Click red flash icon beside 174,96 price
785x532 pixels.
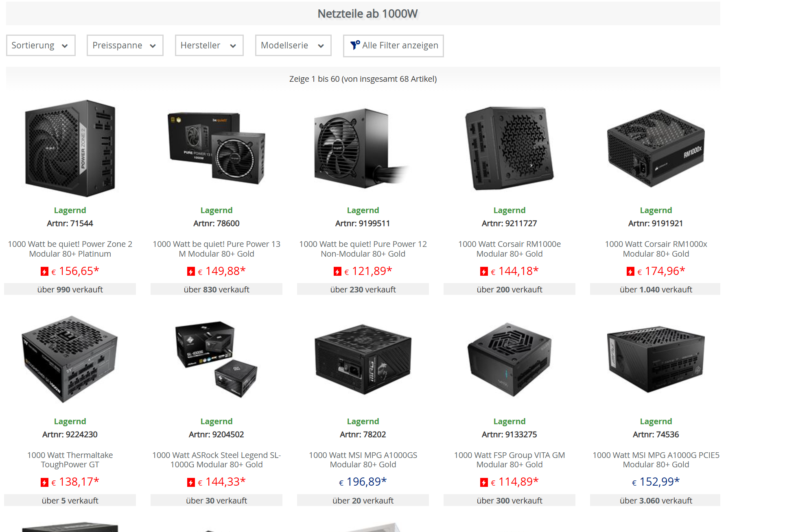point(630,271)
